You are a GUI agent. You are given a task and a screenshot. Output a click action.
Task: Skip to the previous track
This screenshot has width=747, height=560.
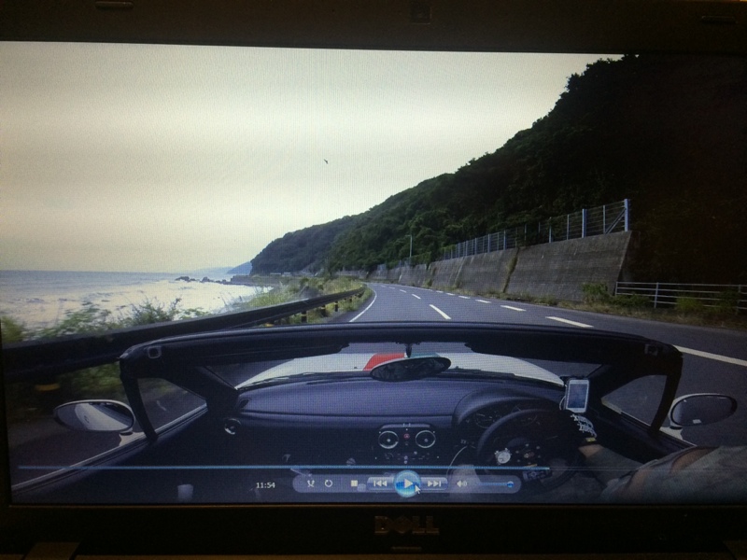380,483
